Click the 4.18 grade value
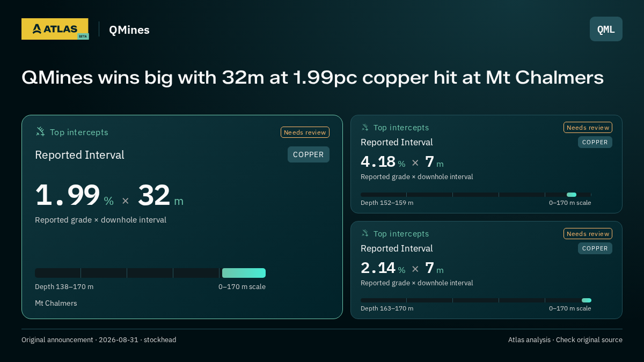 378,161
